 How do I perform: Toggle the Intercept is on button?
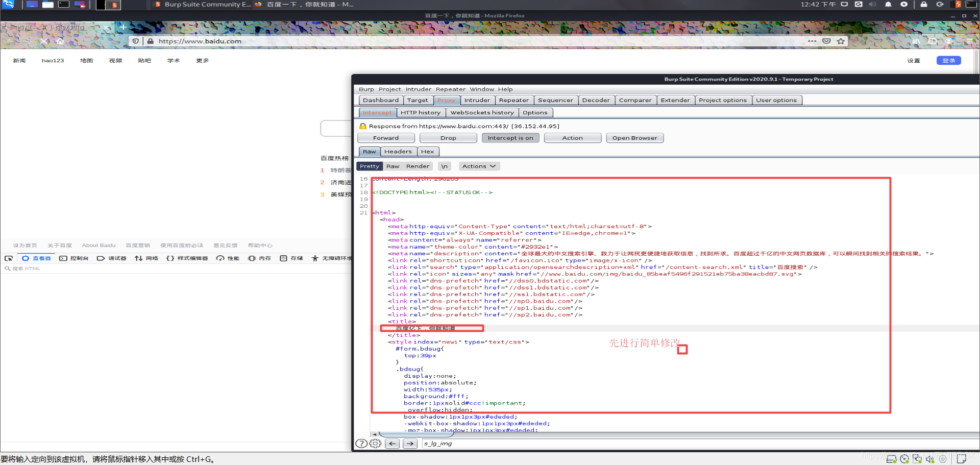[x=510, y=138]
